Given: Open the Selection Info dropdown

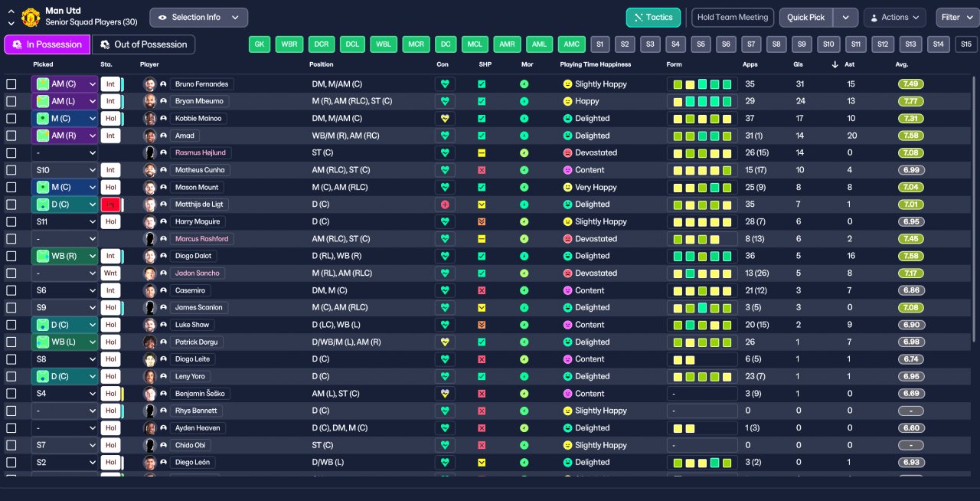Looking at the screenshot, I should [198, 18].
